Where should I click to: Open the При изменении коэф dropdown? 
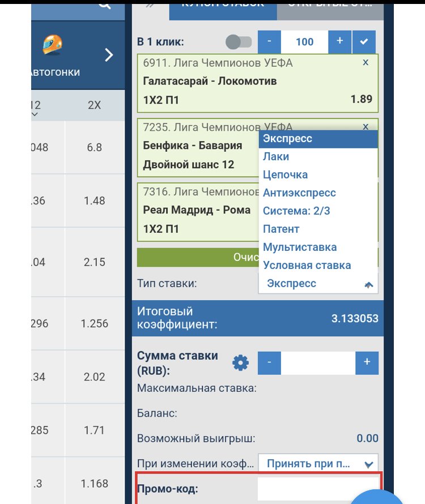tap(318, 464)
